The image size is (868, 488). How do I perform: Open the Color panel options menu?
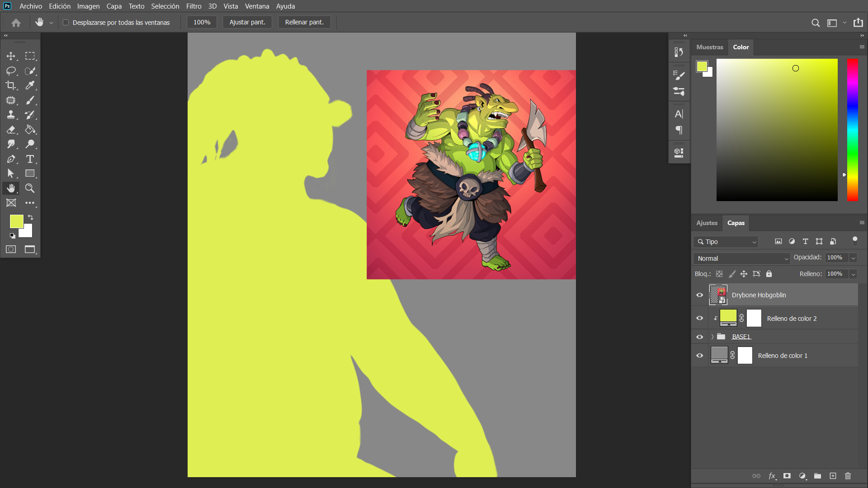[x=862, y=47]
